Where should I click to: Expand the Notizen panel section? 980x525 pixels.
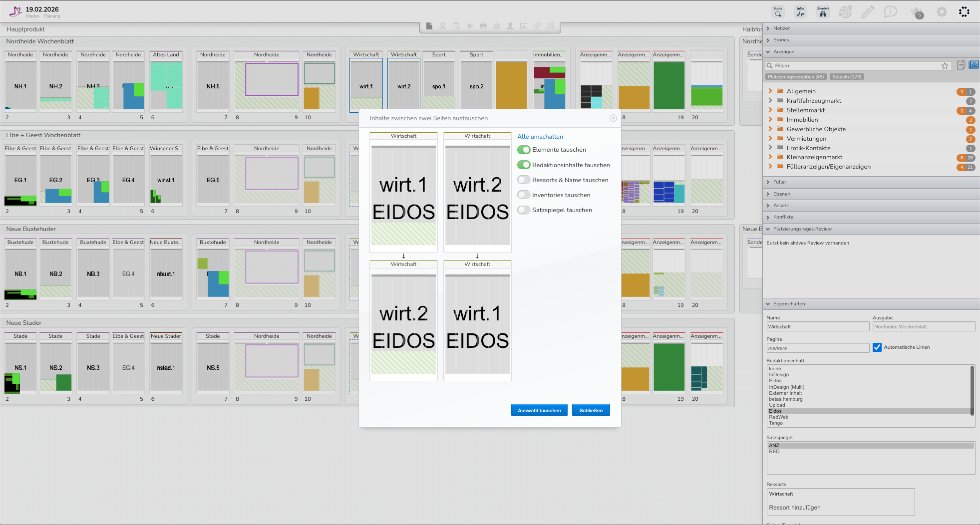[x=768, y=28]
